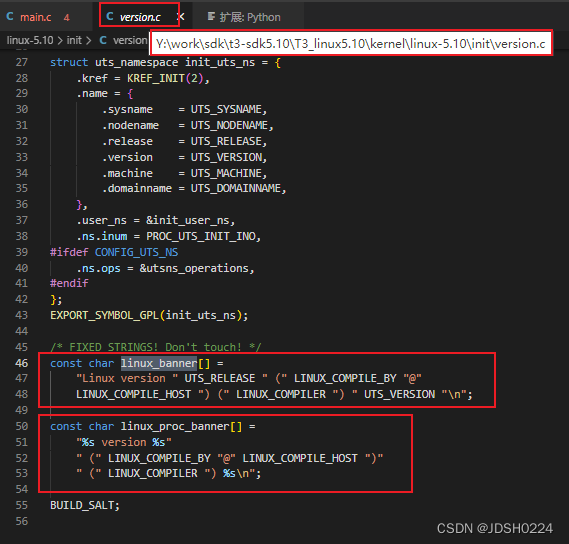Click the error count 4 on main.c tab
Image resolution: width=569 pixels, height=544 pixels.
[x=66, y=17]
